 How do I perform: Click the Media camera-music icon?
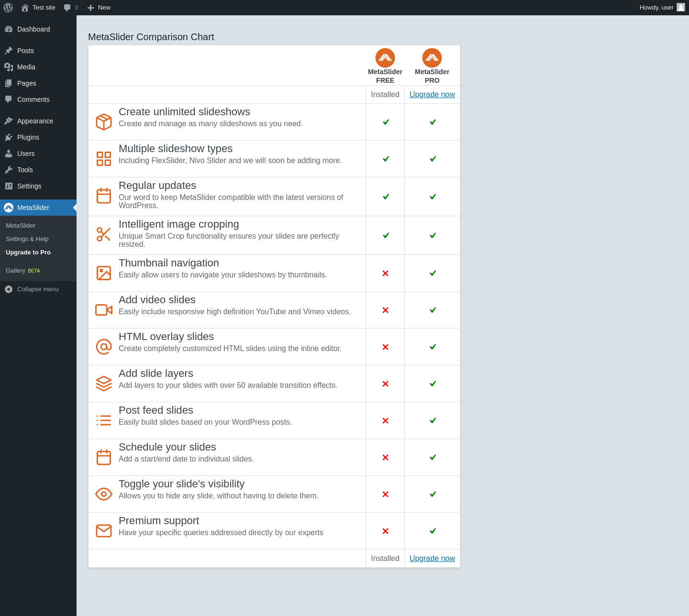9,67
